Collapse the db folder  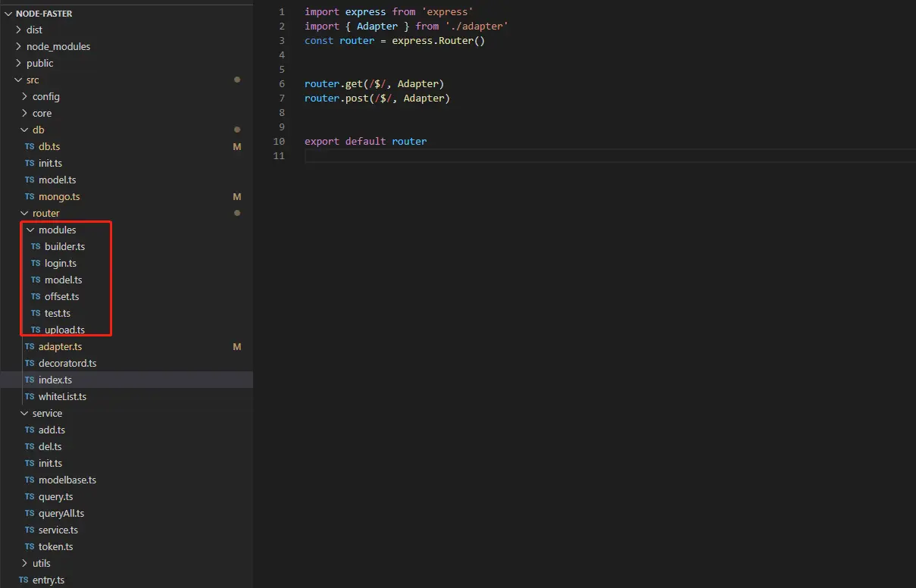pyautogui.click(x=38, y=130)
